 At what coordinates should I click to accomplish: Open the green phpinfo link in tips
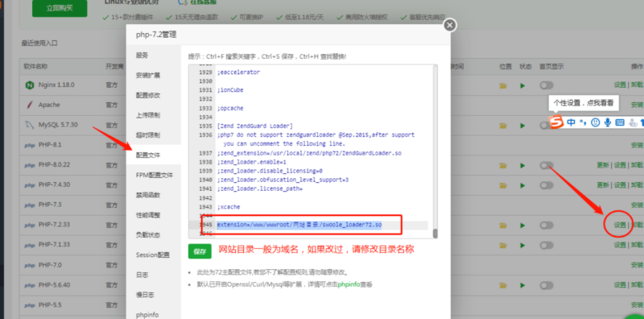click(349, 284)
